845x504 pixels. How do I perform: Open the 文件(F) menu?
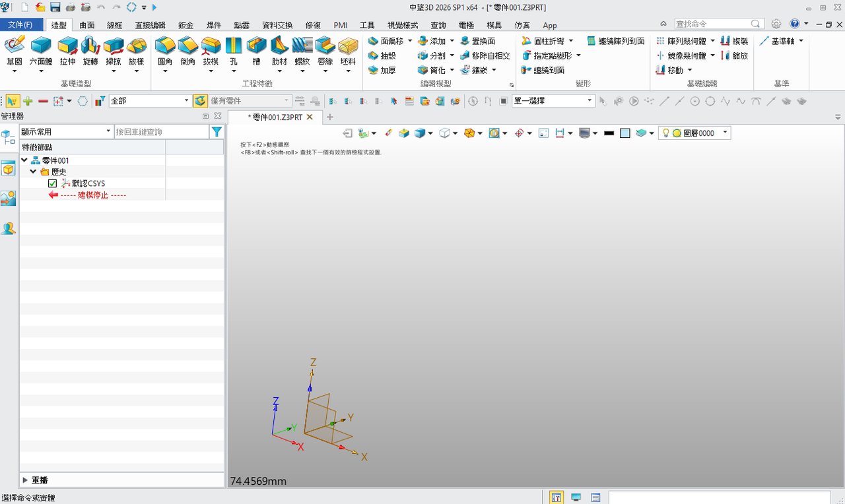(20, 25)
